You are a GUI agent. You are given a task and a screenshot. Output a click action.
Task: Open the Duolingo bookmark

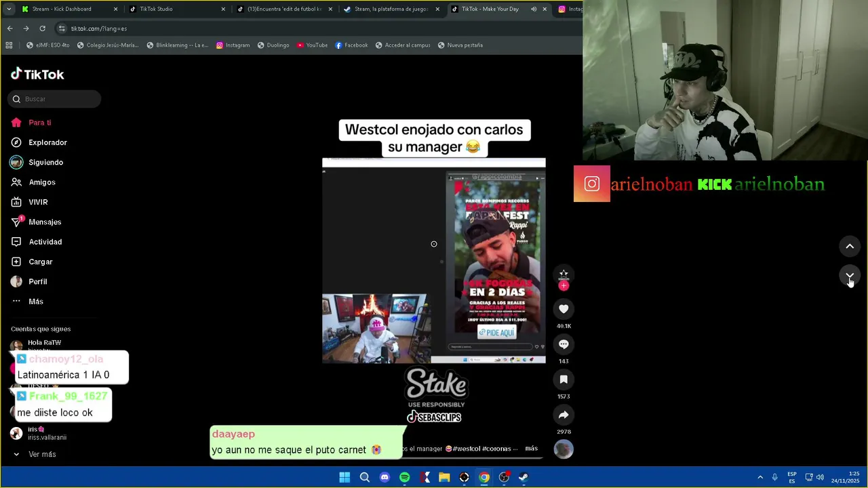(273, 45)
